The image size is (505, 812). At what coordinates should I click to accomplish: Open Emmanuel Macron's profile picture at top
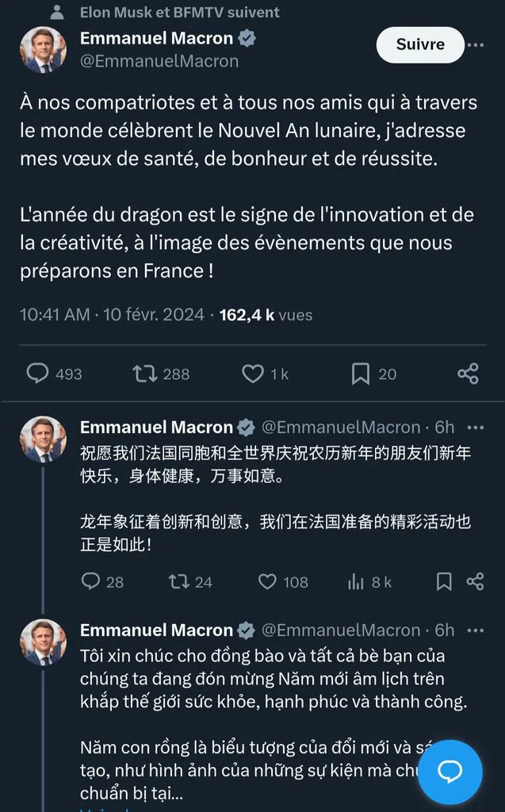click(x=44, y=50)
